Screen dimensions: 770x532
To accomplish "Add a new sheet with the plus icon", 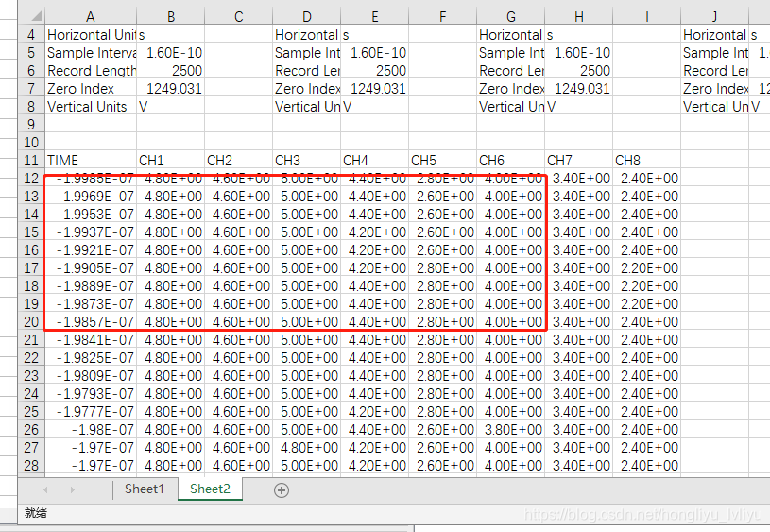I will [x=282, y=489].
